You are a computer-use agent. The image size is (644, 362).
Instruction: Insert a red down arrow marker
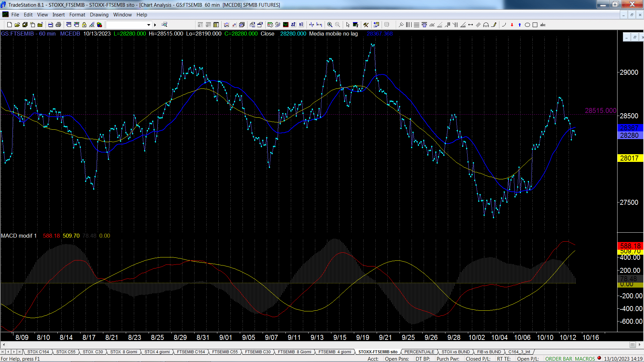point(512,25)
